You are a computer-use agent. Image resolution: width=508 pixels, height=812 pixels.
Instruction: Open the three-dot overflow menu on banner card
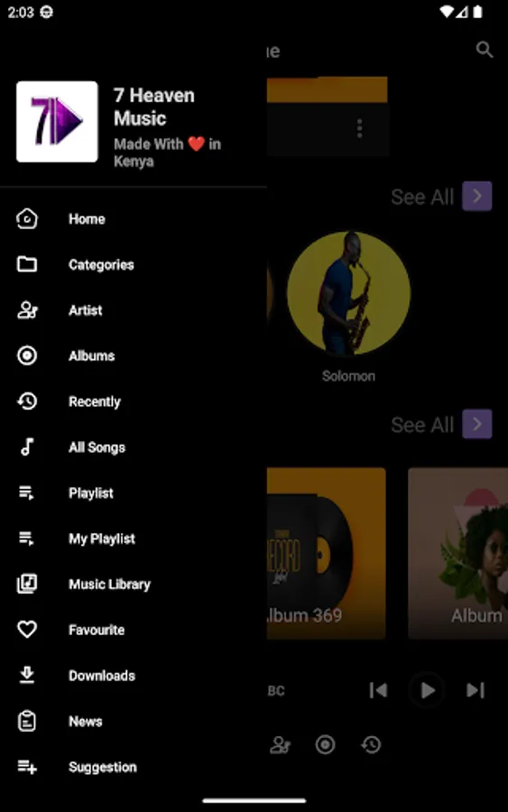359,128
